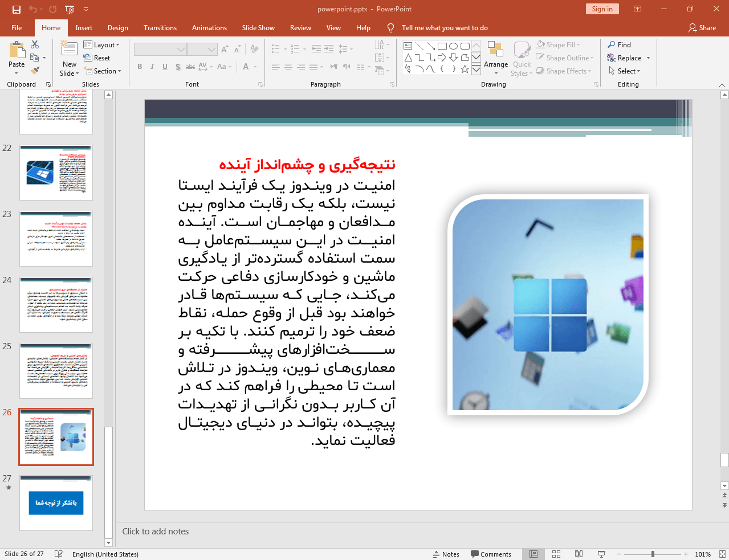Select the Rounded Rectangle shape
The height and width of the screenshot is (560, 729).
pyautogui.click(x=465, y=46)
